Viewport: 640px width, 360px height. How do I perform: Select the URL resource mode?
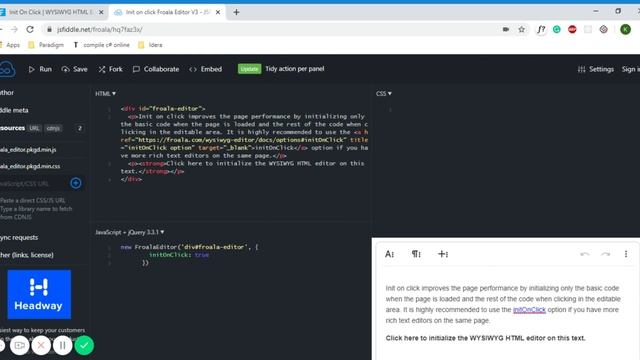coord(34,128)
